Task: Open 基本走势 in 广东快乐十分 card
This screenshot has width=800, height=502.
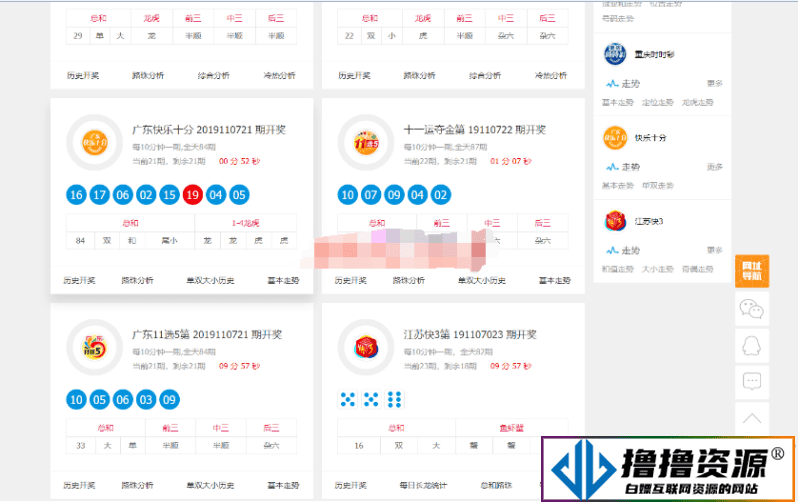Action: (283, 281)
